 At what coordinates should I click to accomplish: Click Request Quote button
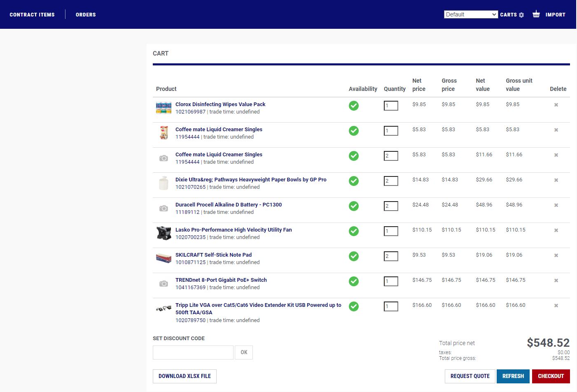click(470, 376)
